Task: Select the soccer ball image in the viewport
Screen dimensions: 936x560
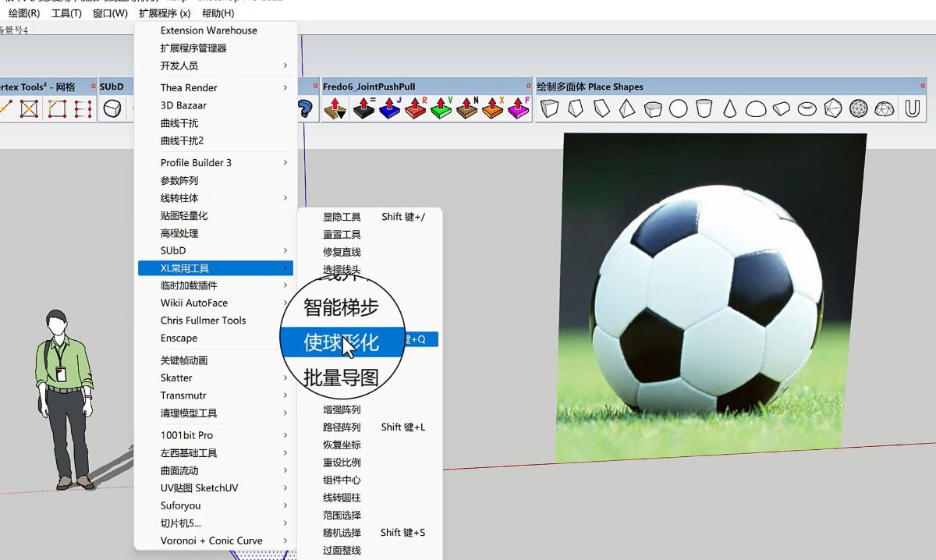Action: pos(710,297)
